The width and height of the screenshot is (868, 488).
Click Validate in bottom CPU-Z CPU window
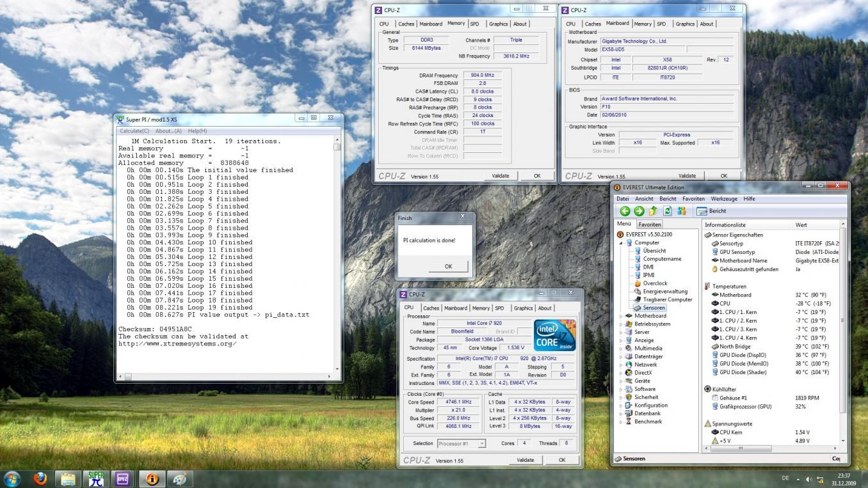coord(525,460)
